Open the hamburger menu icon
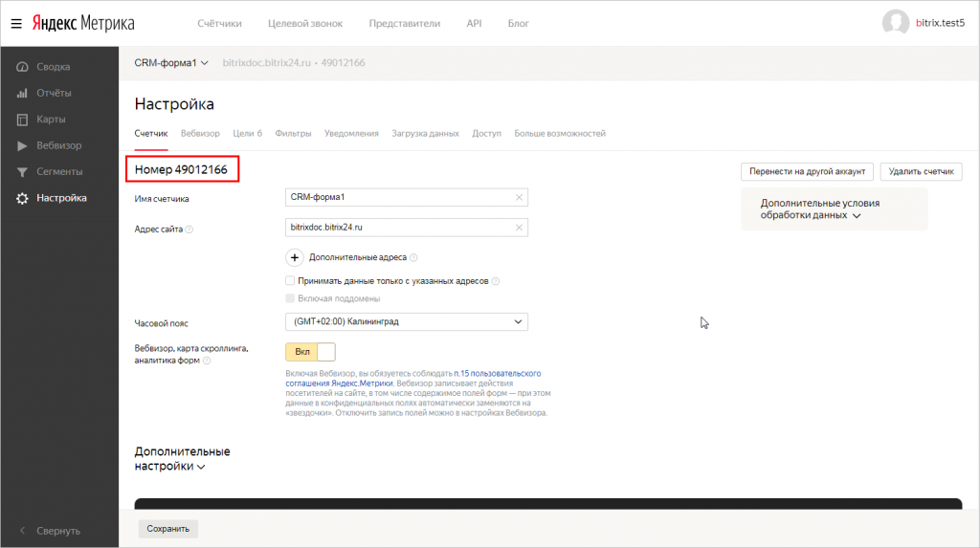Image resolution: width=980 pixels, height=548 pixels. click(16, 24)
